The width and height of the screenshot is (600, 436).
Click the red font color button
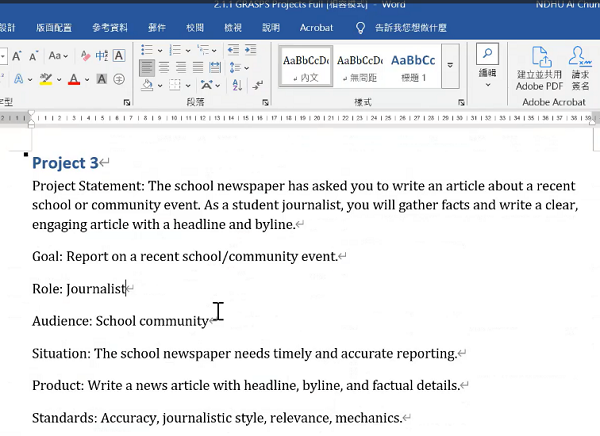click(75, 79)
